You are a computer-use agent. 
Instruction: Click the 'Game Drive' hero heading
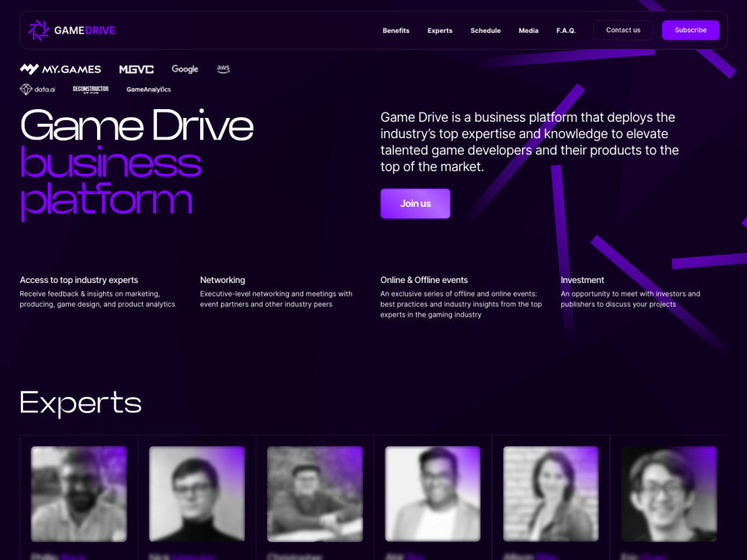coord(137,125)
